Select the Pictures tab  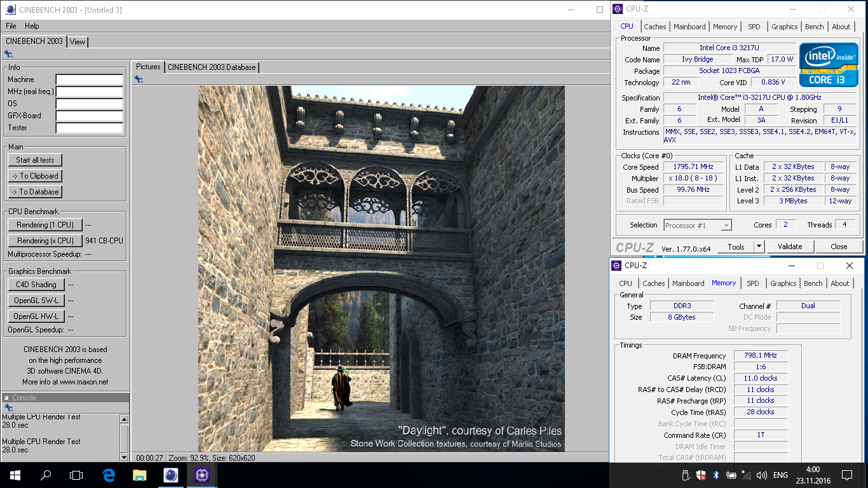pyautogui.click(x=148, y=67)
